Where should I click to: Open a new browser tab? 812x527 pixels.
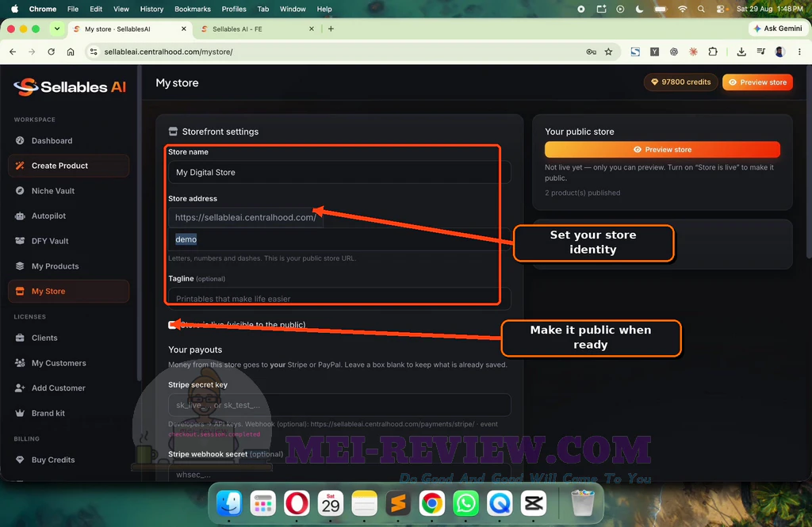coord(331,29)
